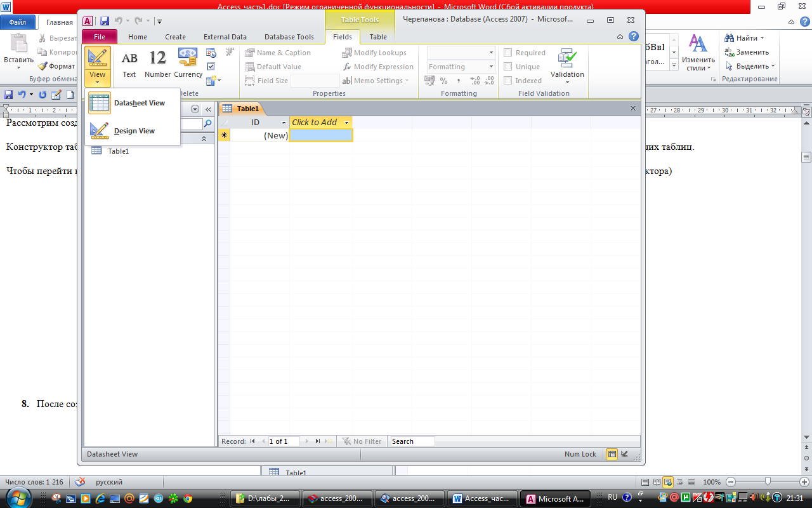Click Default Value in Properties

click(x=273, y=67)
